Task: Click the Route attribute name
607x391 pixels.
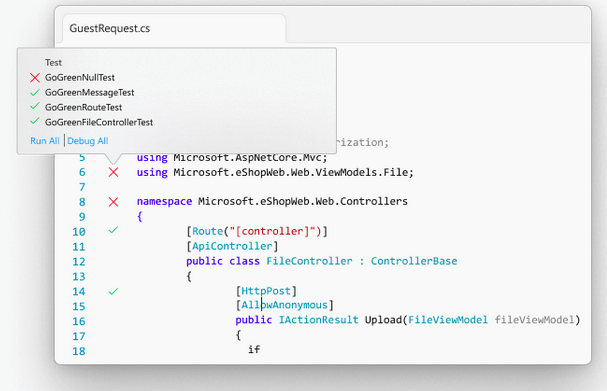Action: pos(207,232)
